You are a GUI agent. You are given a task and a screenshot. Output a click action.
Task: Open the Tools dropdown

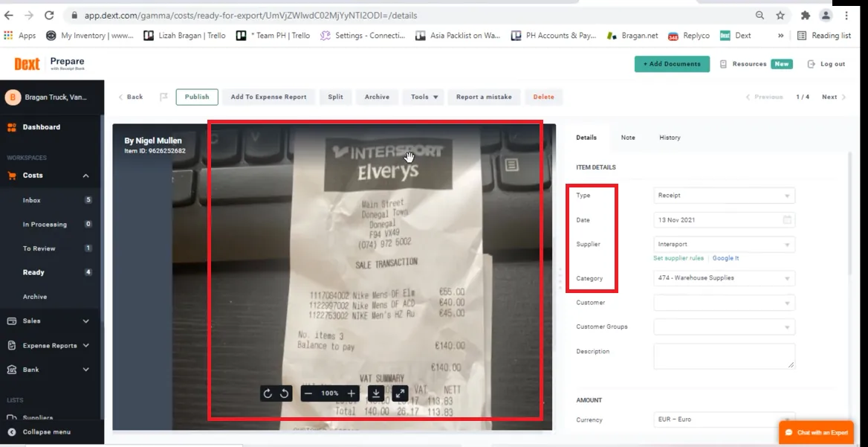[424, 97]
